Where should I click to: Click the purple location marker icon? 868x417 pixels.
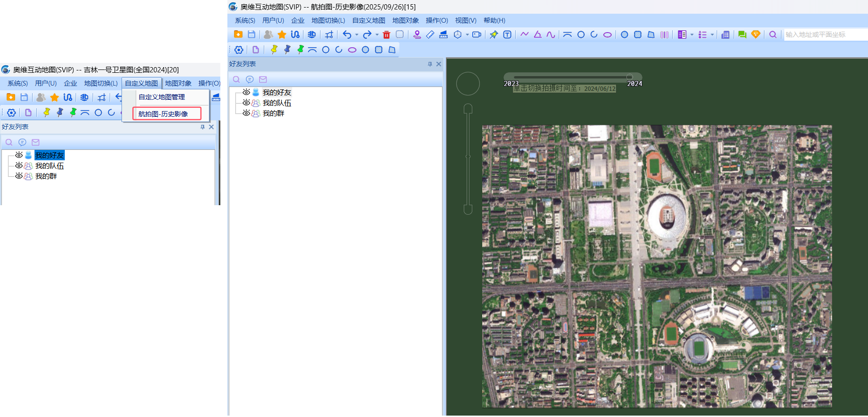point(417,35)
